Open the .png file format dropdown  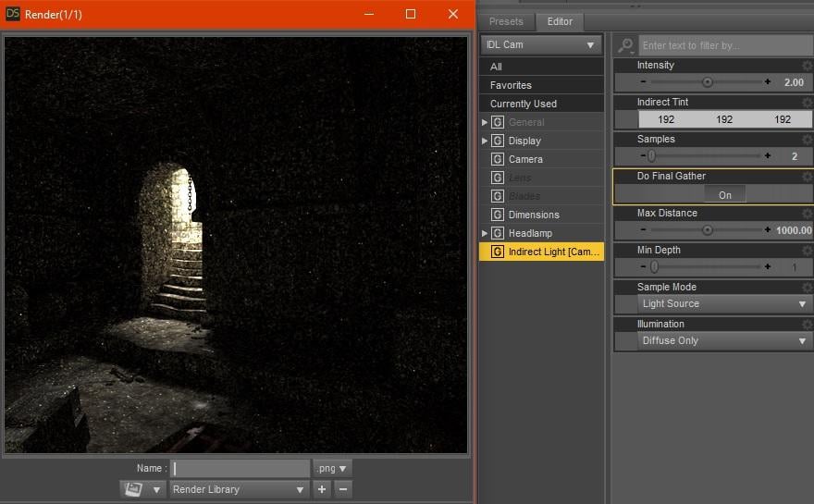click(332, 468)
